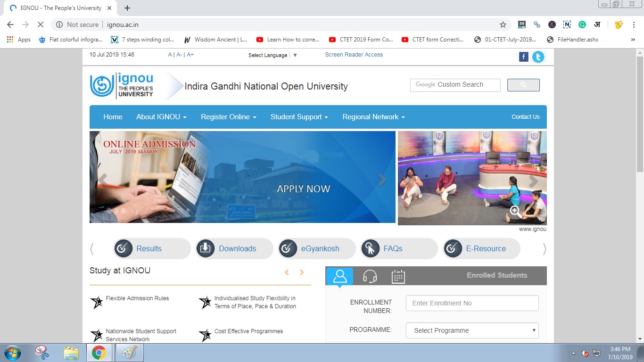Expand the Regional Network menu
This screenshot has height=362, width=644.
click(x=374, y=117)
